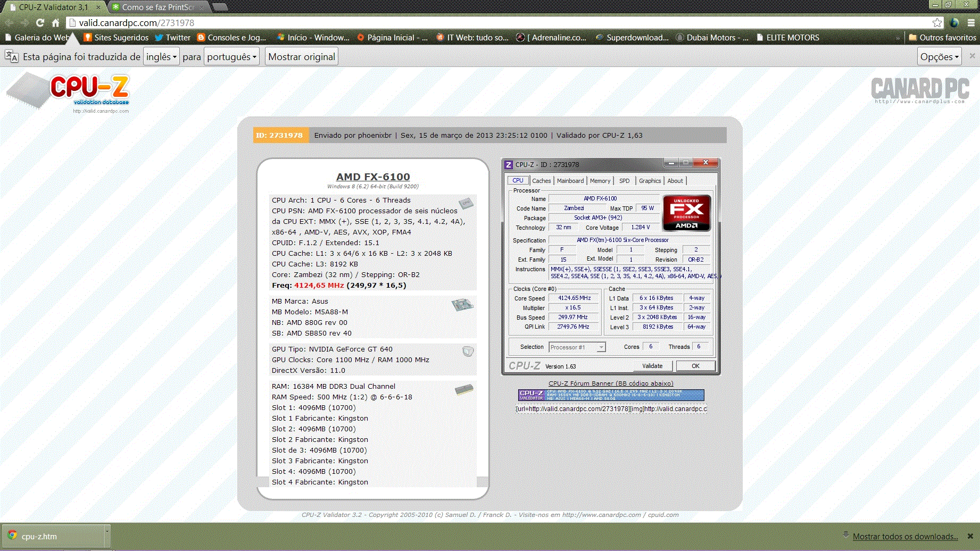Screen dimensions: 980x551
Task: Open the AMD FX-6100 heading link
Action: point(373,177)
